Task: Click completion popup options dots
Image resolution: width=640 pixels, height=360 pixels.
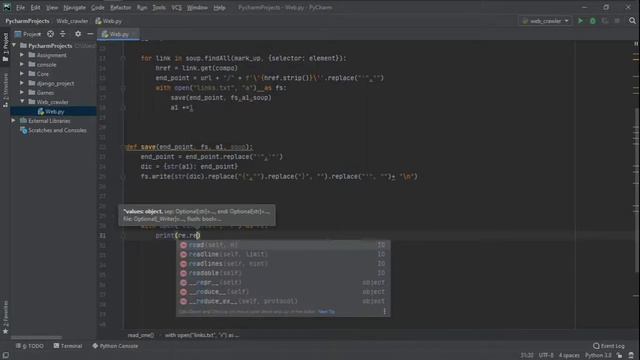Action: pyautogui.click(x=384, y=311)
